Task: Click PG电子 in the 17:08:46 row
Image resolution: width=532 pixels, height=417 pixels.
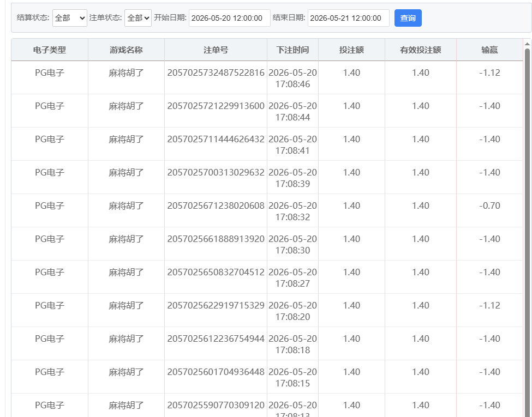Action: pyautogui.click(x=50, y=72)
